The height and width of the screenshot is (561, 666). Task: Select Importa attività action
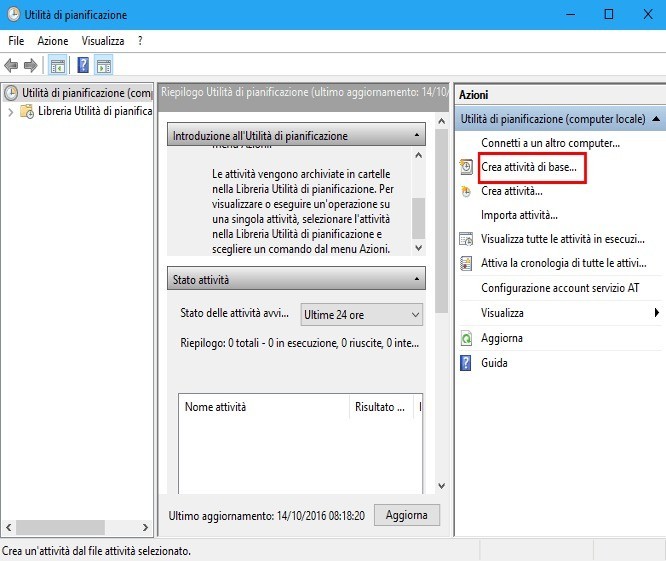518,215
